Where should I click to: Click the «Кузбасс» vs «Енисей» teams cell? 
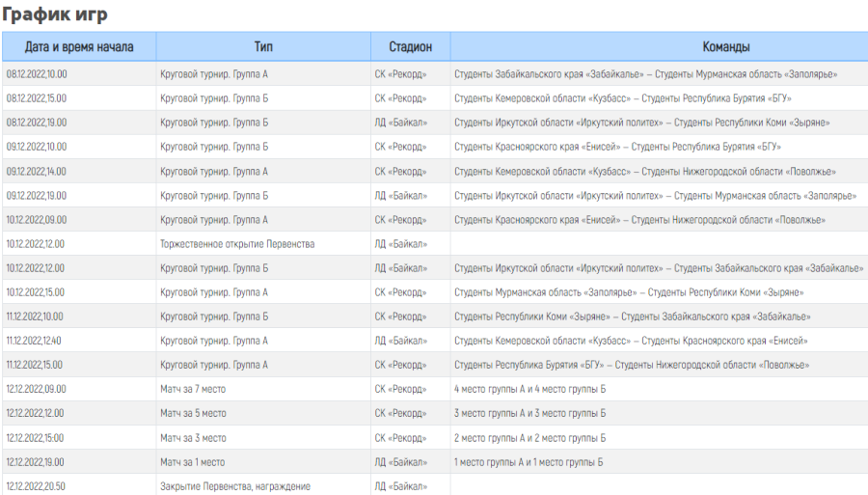click(630, 341)
